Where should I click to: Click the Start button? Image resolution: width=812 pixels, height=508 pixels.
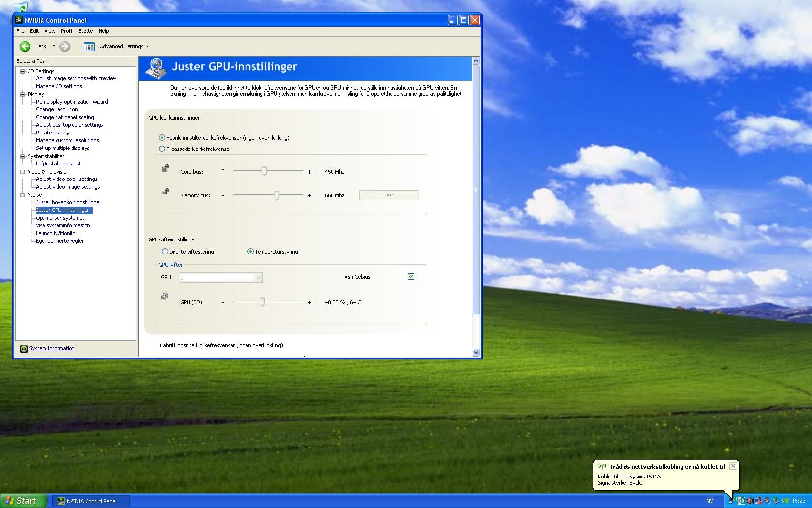click(x=24, y=501)
